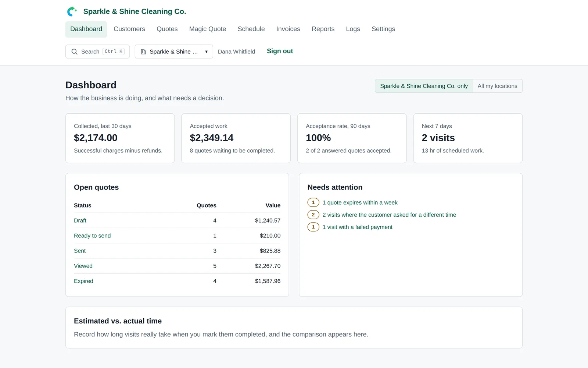Go to Settings in navigation

(x=383, y=29)
